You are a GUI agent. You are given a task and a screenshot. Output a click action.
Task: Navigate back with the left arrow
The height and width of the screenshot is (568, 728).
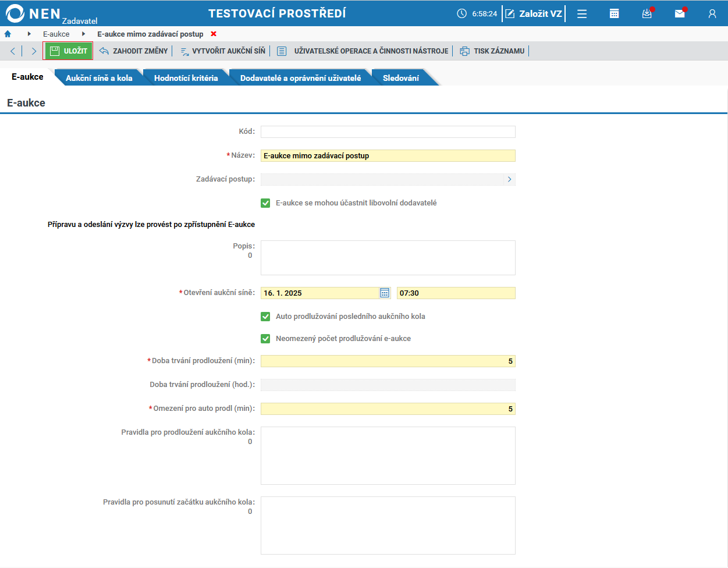(12, 51)
